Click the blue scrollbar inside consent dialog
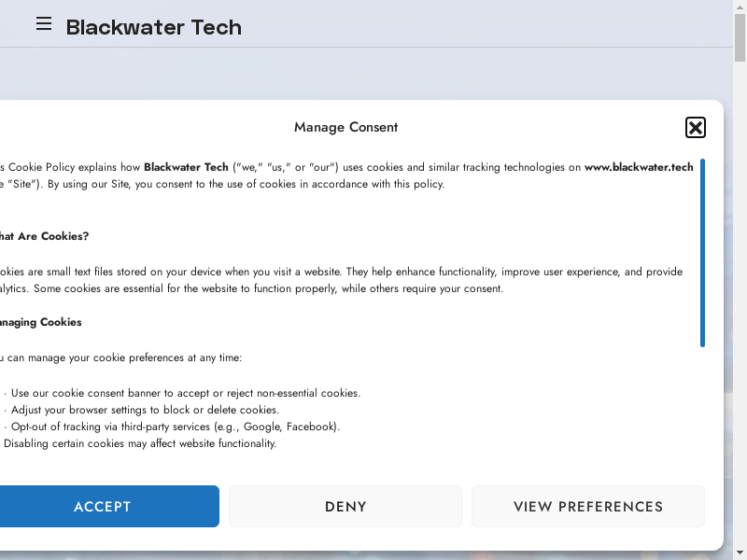 tap(702, 252)
